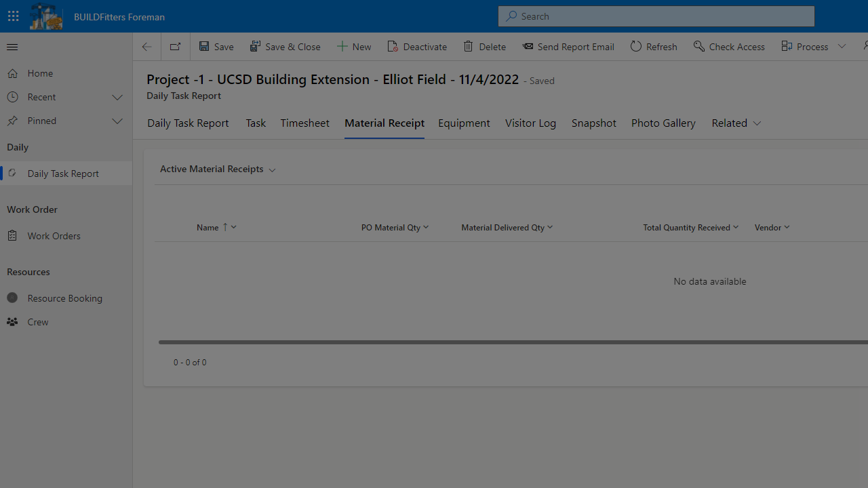The height and width of the screenshot is (488, 868).
Task: Click the Recent clock icon
Action: coord(12,97)
